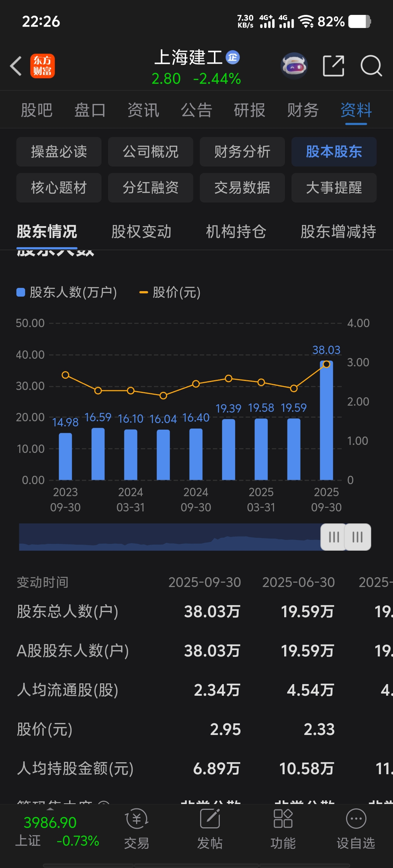Tap the 发帖 post icon
Viewport: 393px width, 868px height.
click(x=210, y=829)
